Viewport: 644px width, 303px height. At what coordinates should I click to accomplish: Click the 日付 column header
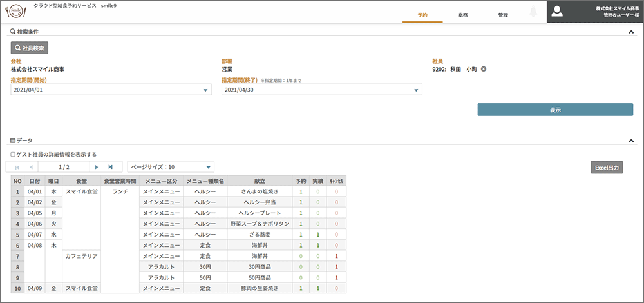[x=35, y=181]
